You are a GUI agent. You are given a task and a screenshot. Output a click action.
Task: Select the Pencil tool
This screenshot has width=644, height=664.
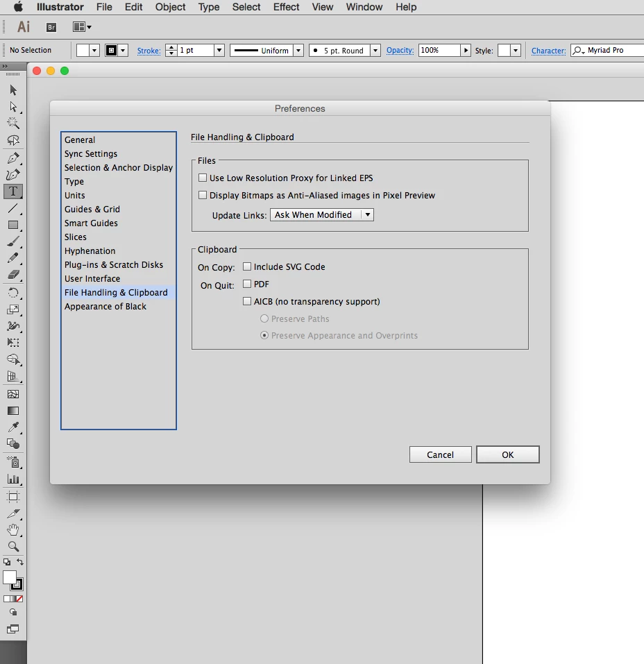[x=13, y=258]
